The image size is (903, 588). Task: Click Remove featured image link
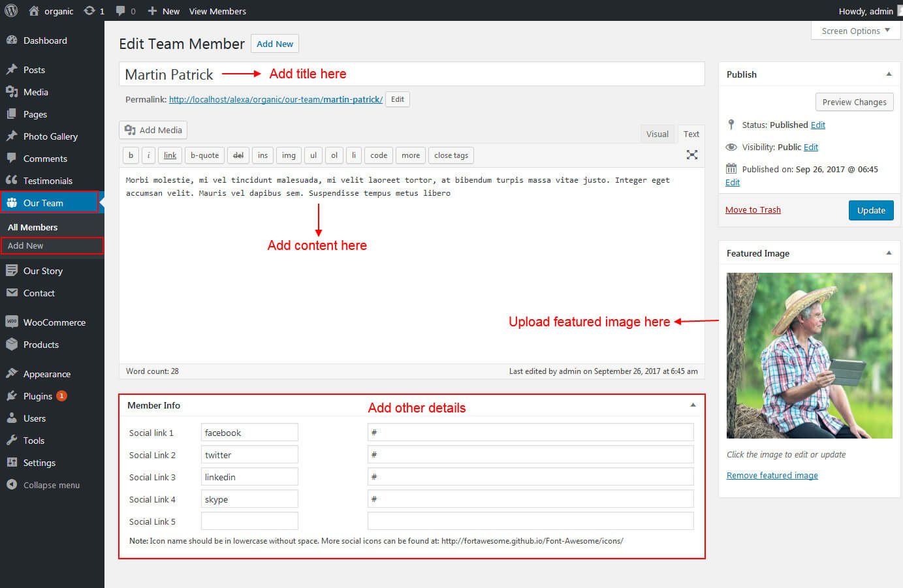point(772,475)
